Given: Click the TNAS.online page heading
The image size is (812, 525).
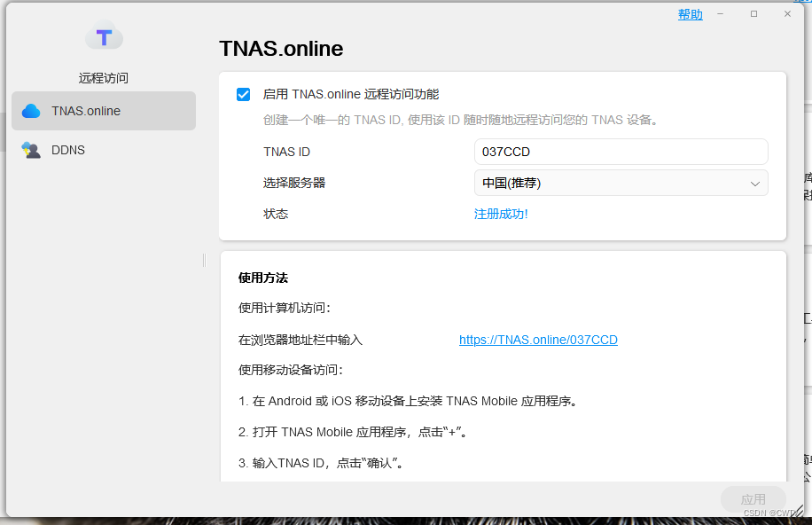Looking at the screenshot, I should (x=281, y=49).
